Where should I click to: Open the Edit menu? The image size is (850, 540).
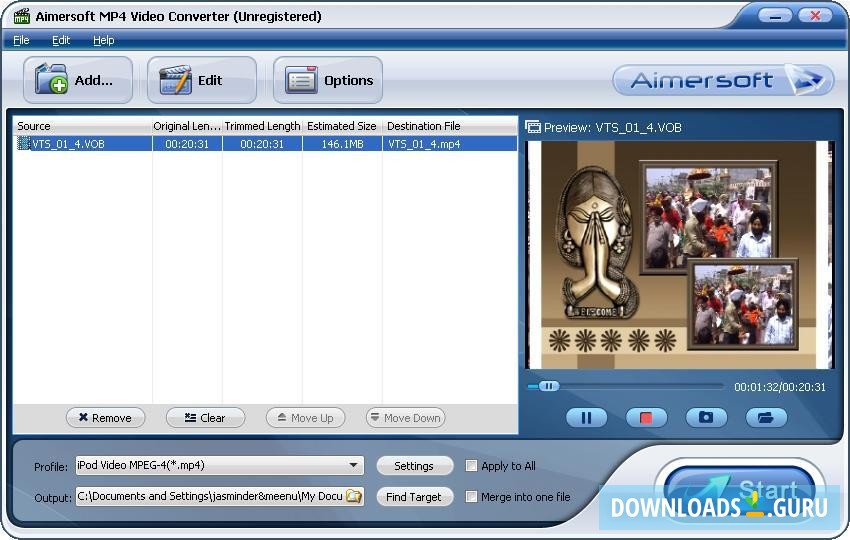tap(61, 40)
